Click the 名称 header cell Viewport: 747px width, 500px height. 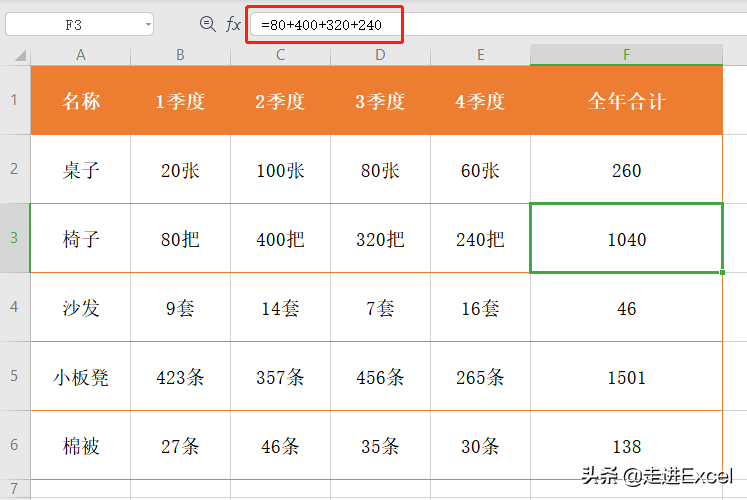click(81, 100)
